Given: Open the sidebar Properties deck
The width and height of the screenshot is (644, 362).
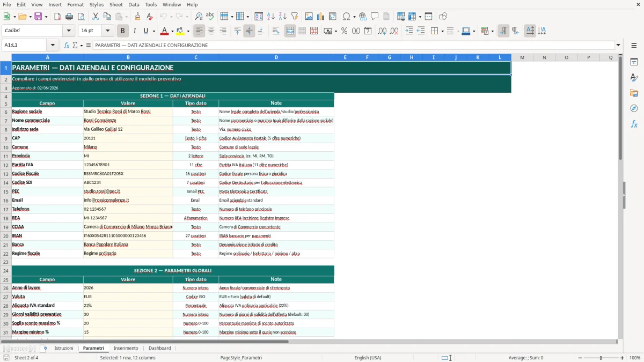Looking at the screenshot, I should [x=634, y=62].
